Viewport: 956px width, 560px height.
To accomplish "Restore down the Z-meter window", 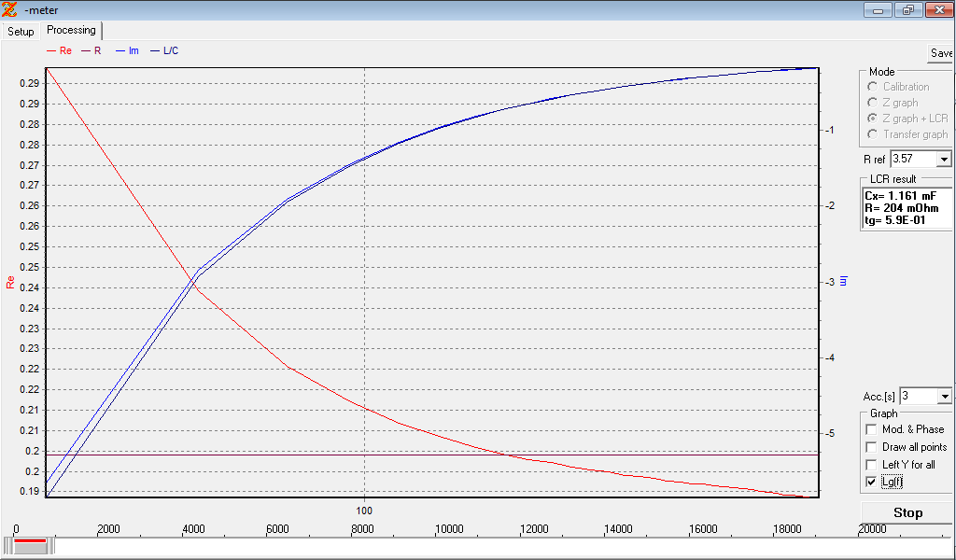I will click(908, 9).
